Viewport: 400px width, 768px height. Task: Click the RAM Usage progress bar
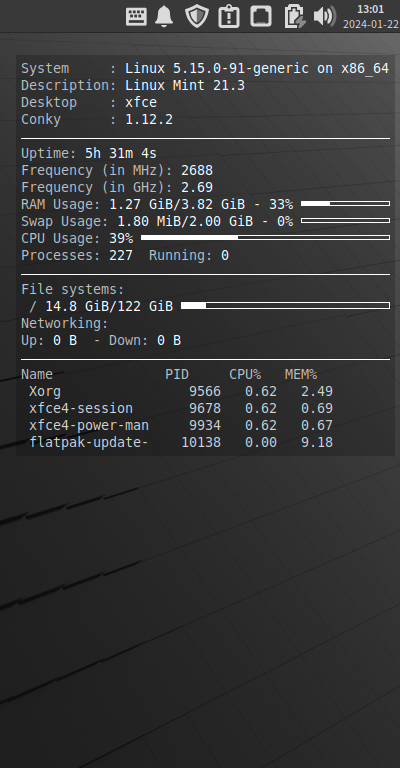pyautogui.click(x=346, y=203)
